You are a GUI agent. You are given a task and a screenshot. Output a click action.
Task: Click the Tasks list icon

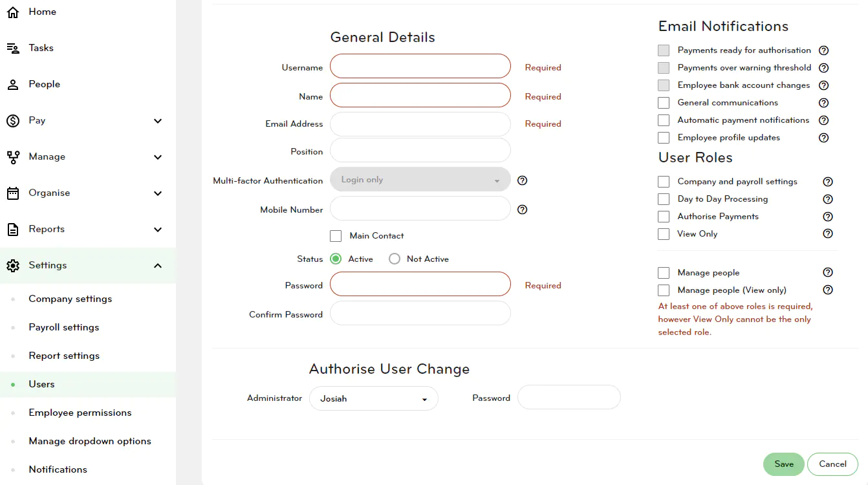13,48
